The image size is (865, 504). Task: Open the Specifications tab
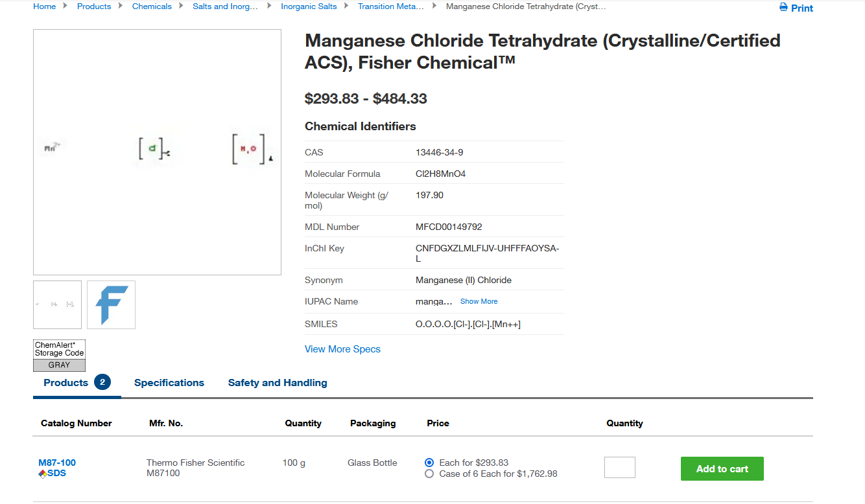169,383
